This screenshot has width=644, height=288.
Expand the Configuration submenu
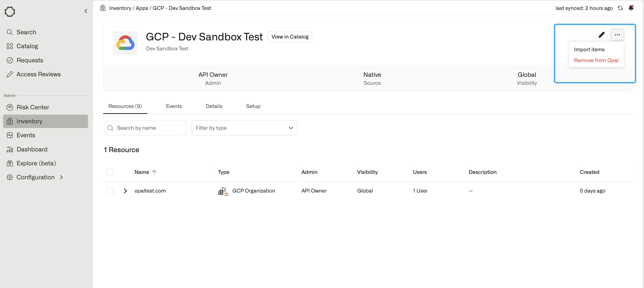[x=62, y=177]
